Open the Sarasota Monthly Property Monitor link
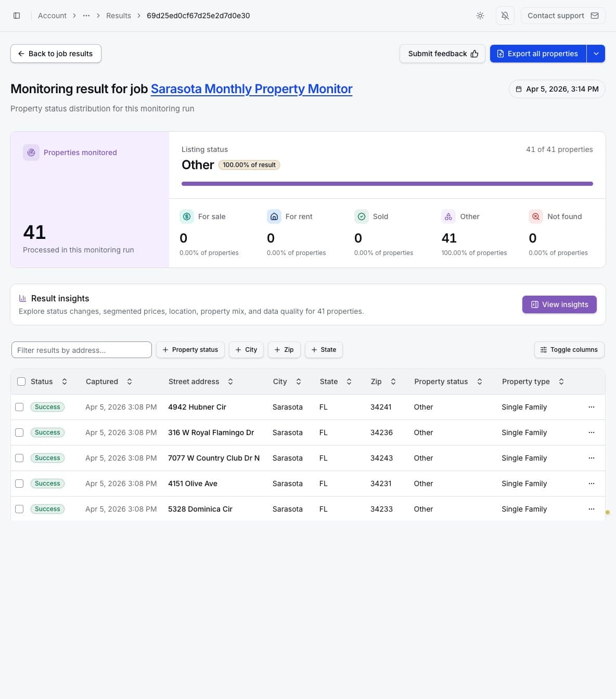 point(252,89)
